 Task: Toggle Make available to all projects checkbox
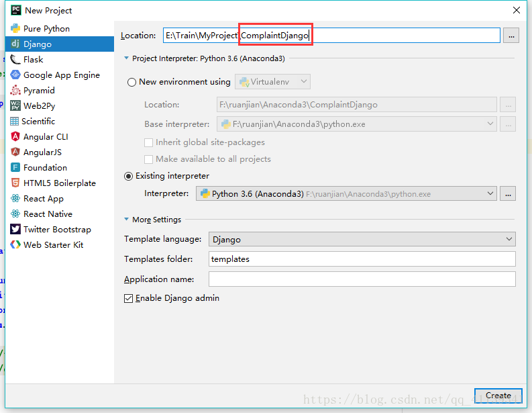[148, 159]
